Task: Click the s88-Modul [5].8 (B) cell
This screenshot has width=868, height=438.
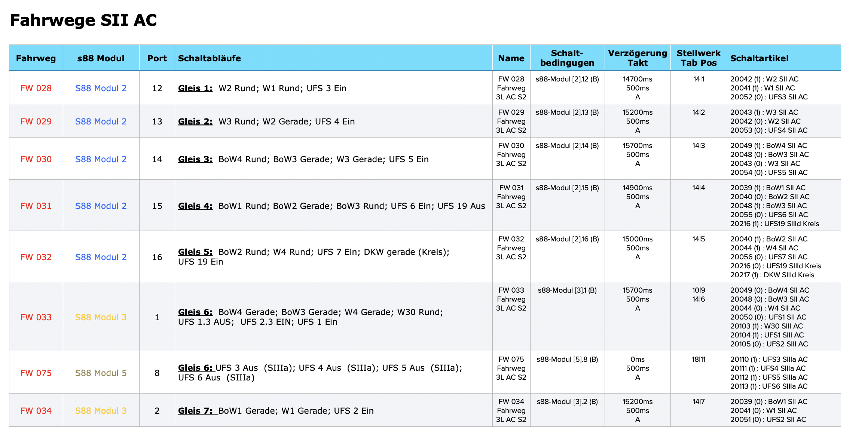Action: (x=567, y=360)
